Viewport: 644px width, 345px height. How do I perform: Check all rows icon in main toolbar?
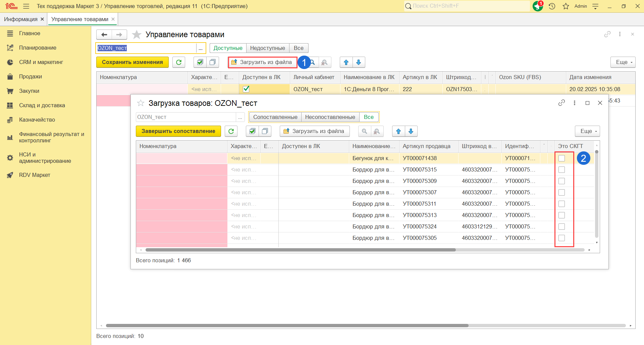[200, 62]
